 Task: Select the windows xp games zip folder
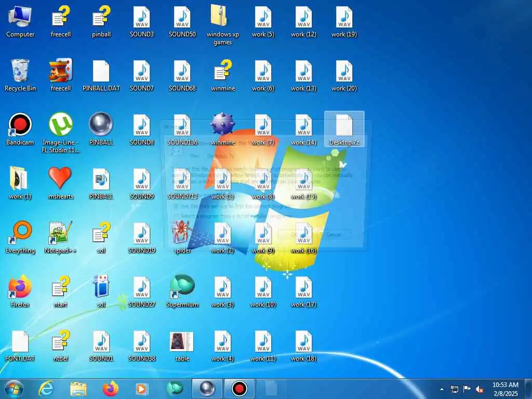coord(223,25)
